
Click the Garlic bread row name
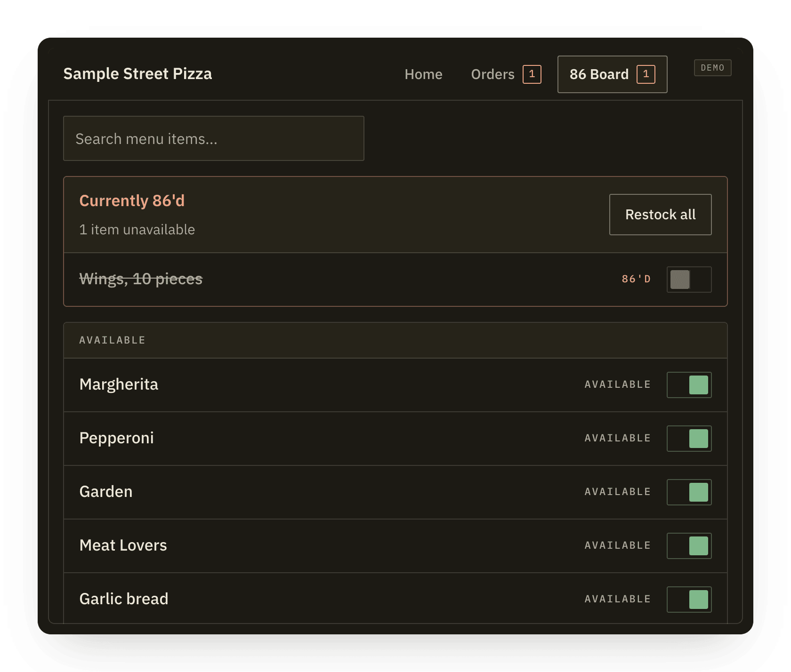pyautogui.click(x=124, y=599)
